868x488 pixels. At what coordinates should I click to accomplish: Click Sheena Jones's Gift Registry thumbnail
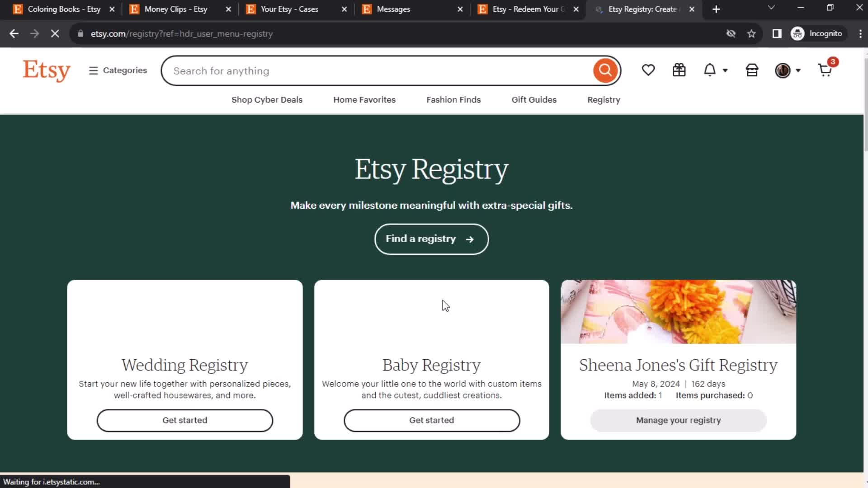click(x=679, y=312)
